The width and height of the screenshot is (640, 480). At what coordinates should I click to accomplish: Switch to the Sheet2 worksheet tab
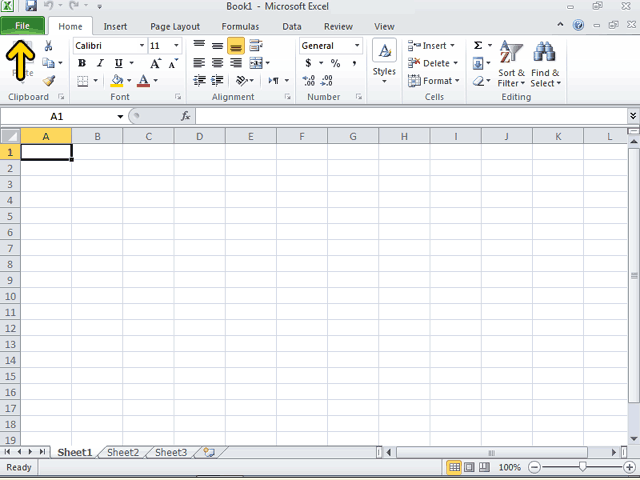[123, 452]
